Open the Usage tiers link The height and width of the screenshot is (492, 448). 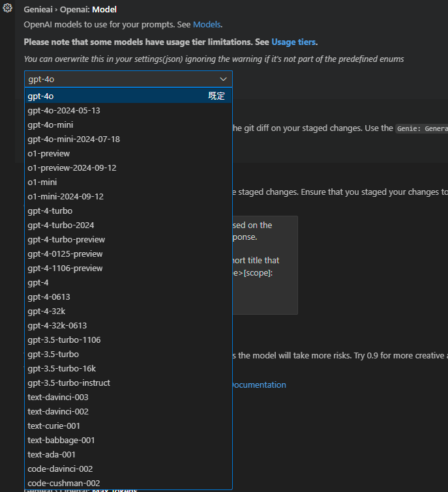[293, 42]
